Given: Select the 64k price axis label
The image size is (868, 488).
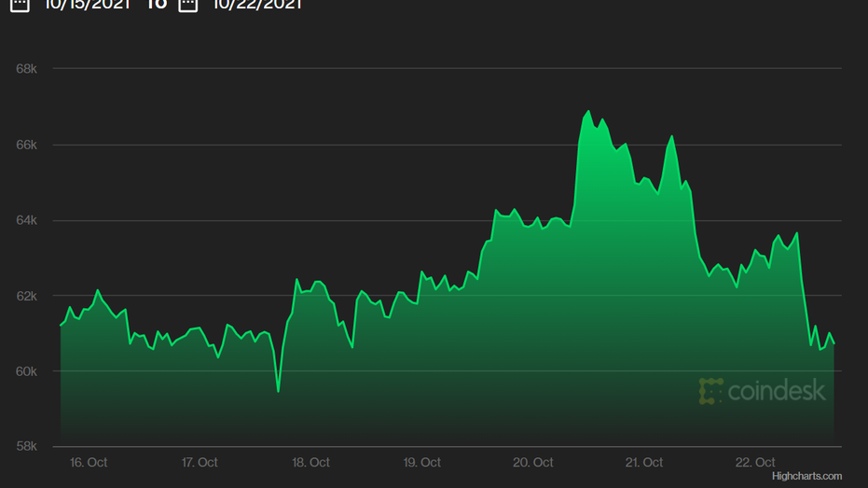Looking at the screenshot, I should click(26, 220).
